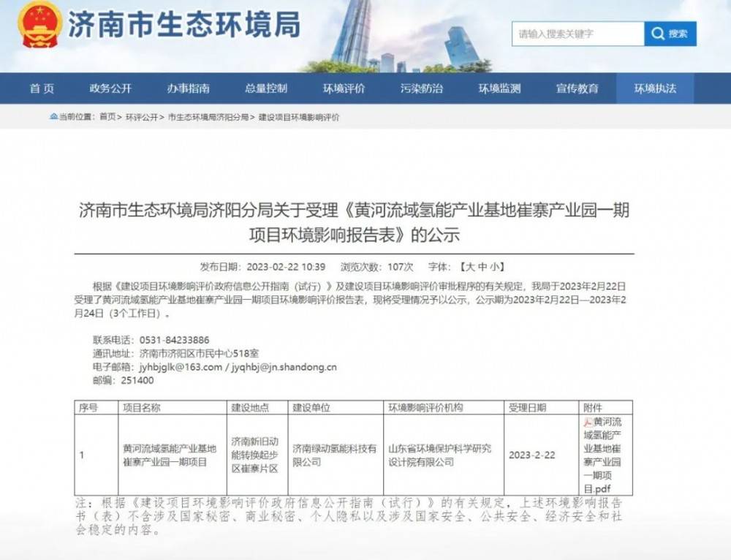Open the 总量控制 navigation menu

(268, 88)
